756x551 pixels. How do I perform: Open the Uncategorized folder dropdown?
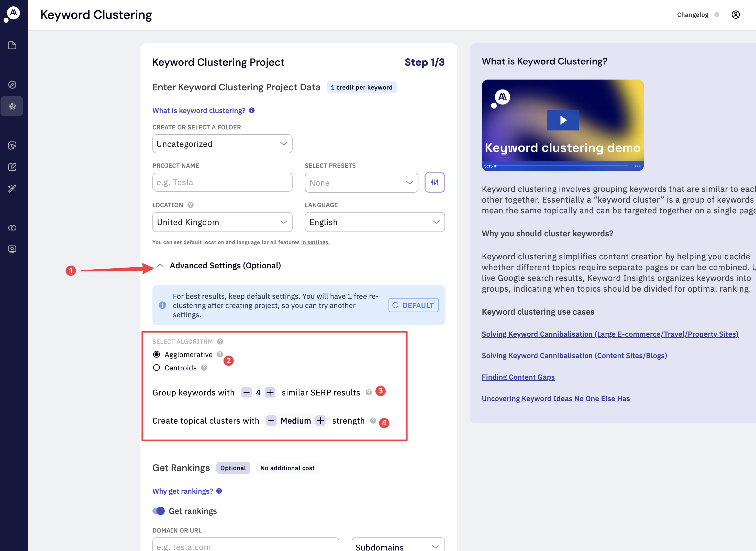(x=222, y=144)
